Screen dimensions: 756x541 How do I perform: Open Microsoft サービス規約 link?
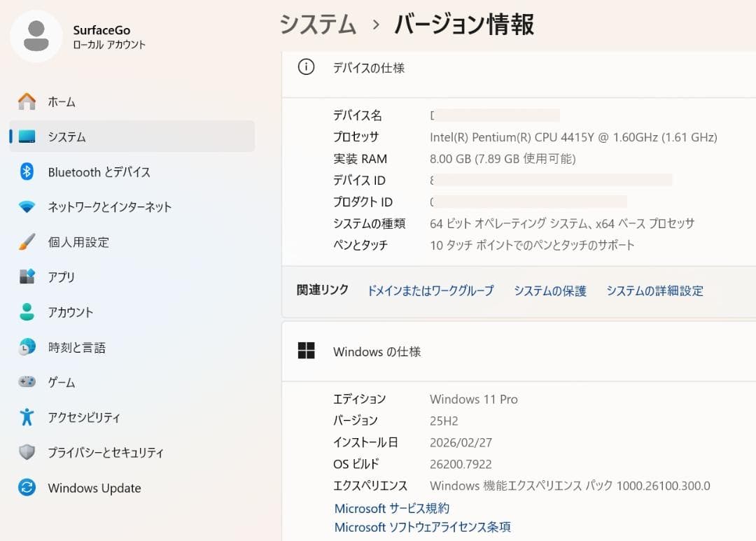pyautogui.click(x=392, y=508)
